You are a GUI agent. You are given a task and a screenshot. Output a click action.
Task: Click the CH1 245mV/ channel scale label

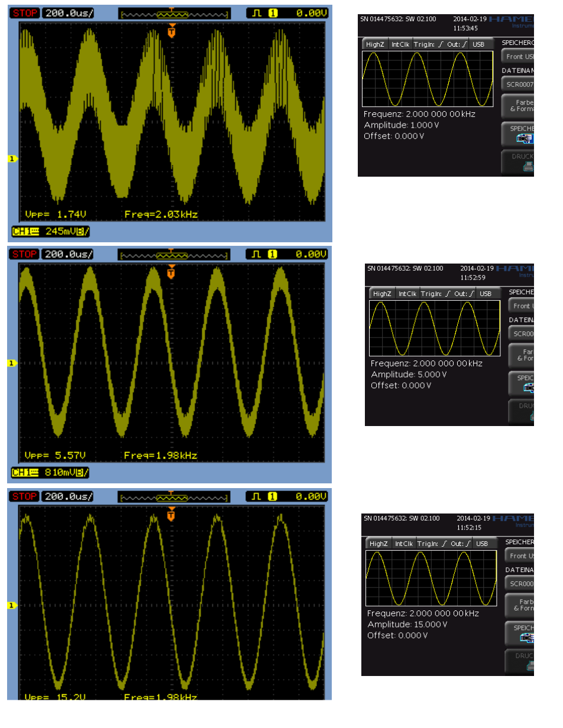(x=51, y=231)
